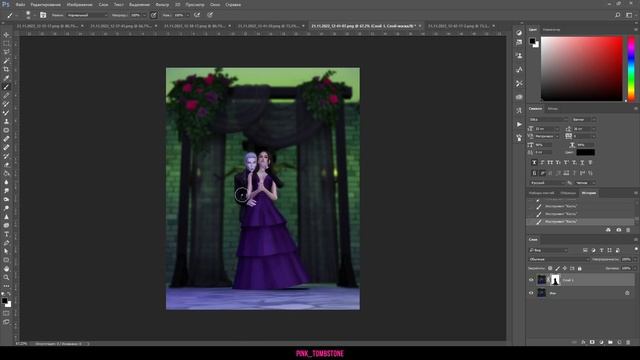Hide the Слой 1 layer
The image size is (640, 360).
click(x=531, y=280)
